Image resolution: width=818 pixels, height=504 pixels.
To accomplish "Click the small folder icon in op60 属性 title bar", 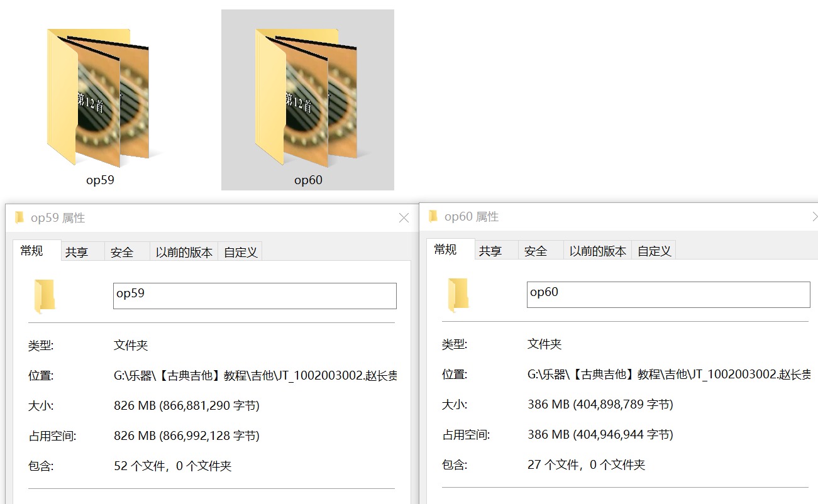I will click(433, 217).
